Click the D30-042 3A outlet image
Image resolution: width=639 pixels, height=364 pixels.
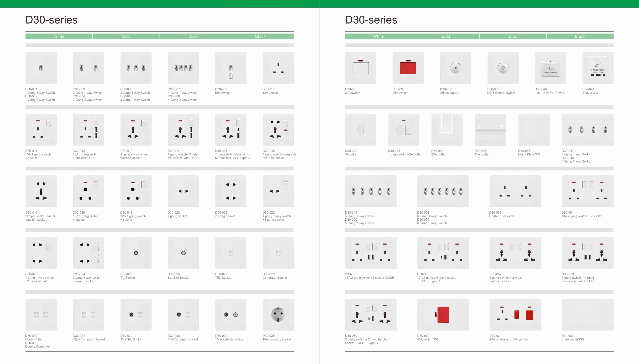(x=361, y=130)
